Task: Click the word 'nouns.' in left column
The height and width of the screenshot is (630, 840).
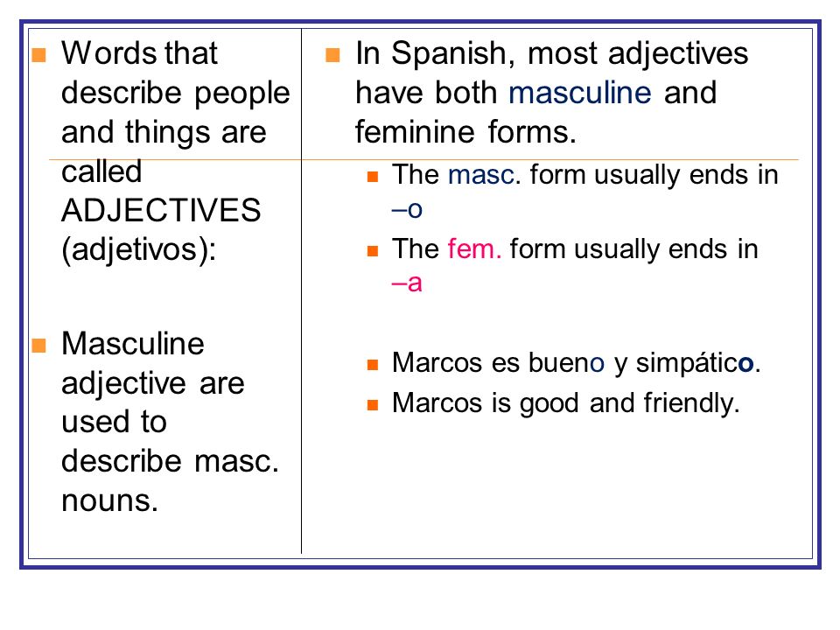Action: 110,501
